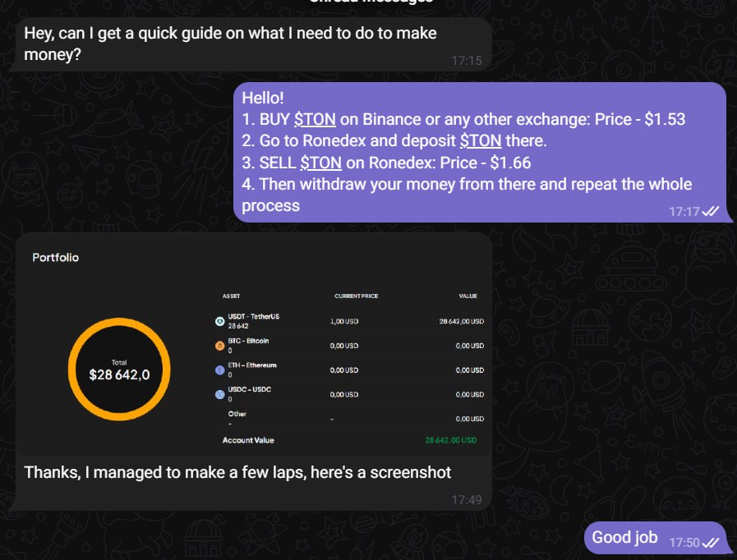Image resolution: width=737 pixels, height=560 pixels.
Task: Open the Portfolio screenshot image
Action: coord(253,345)
